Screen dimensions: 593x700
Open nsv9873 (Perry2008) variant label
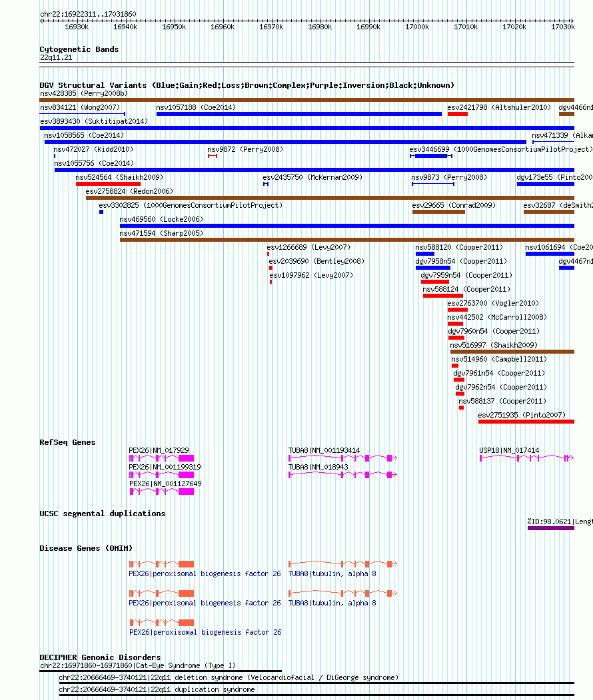(x=449, y=177)
